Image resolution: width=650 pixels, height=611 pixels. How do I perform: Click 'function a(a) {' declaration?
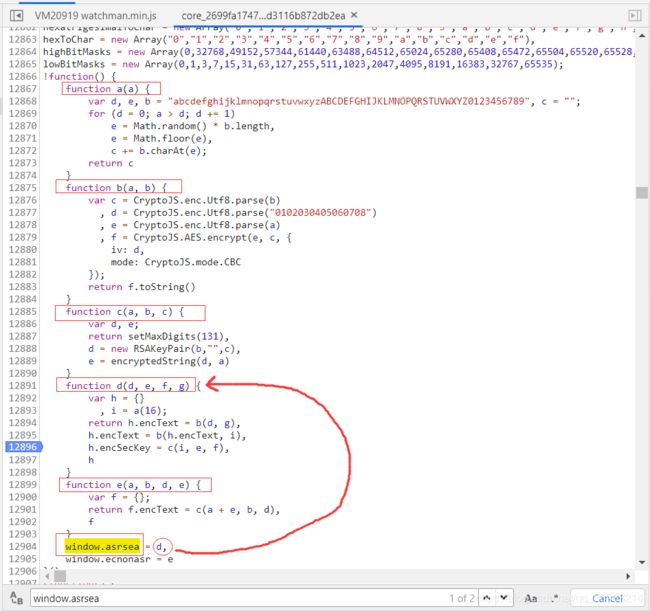pos(107,89)
